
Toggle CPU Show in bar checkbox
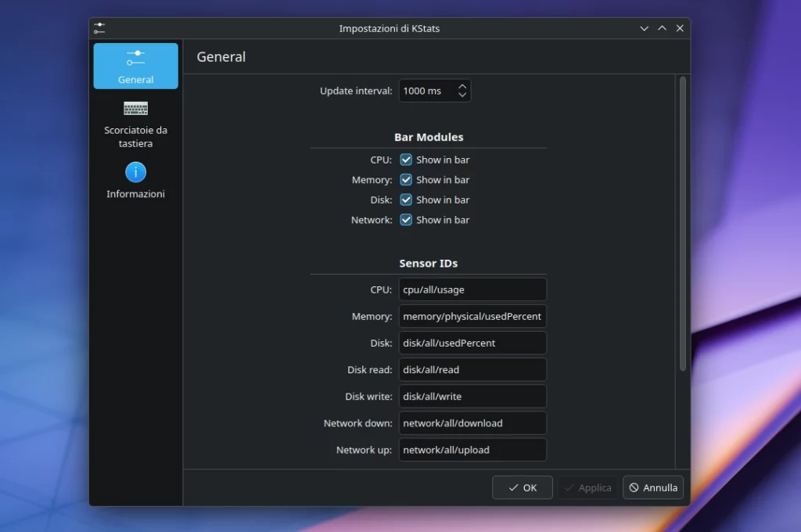click(x=406, y=160)
